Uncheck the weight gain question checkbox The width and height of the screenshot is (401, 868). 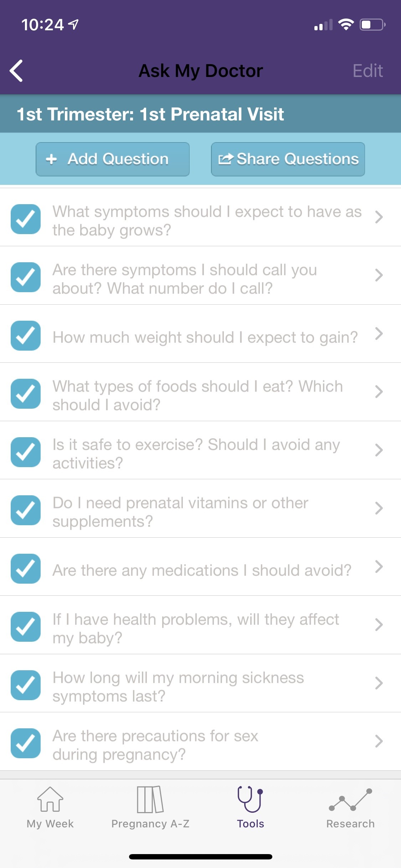26,336
